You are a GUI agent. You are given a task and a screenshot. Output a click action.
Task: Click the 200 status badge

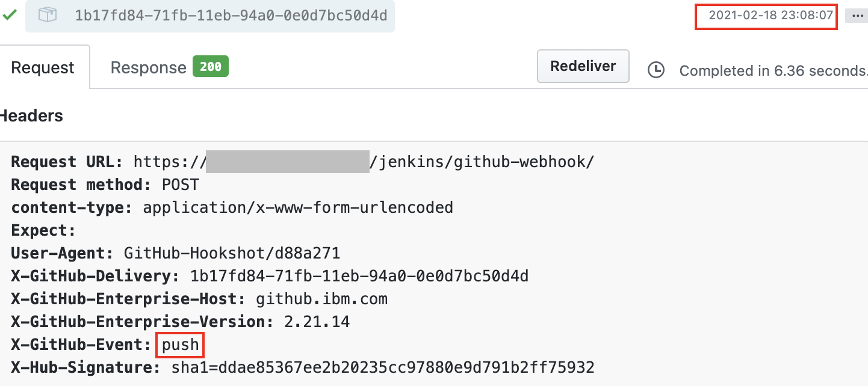211,67
